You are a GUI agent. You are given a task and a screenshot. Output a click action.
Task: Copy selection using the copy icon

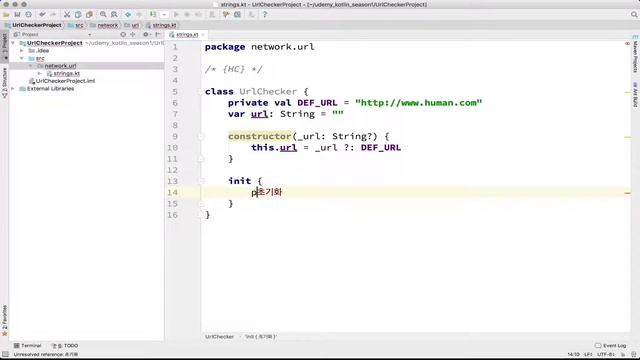point(78,15)
